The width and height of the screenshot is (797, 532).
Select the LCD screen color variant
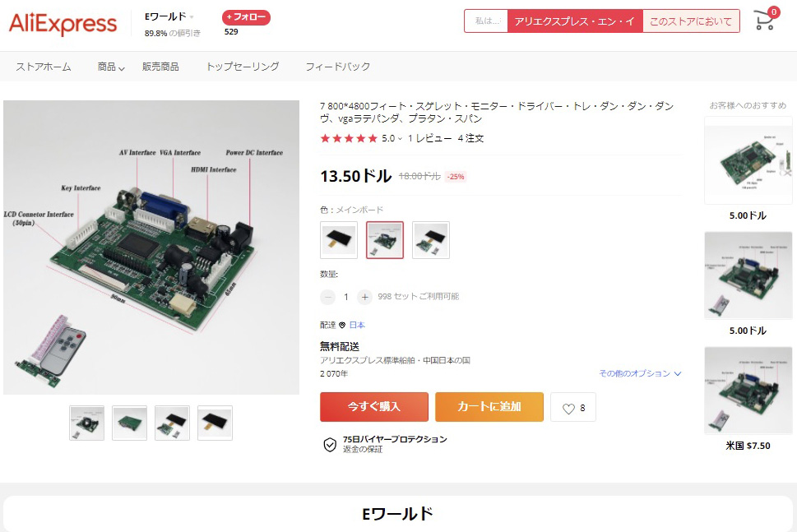(339, 240)
